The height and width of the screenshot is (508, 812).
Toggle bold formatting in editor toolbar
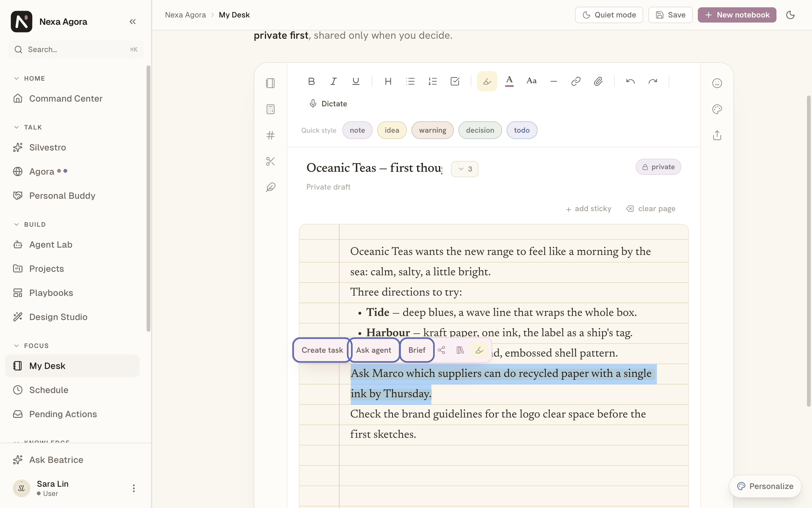[x=311, y=81]
